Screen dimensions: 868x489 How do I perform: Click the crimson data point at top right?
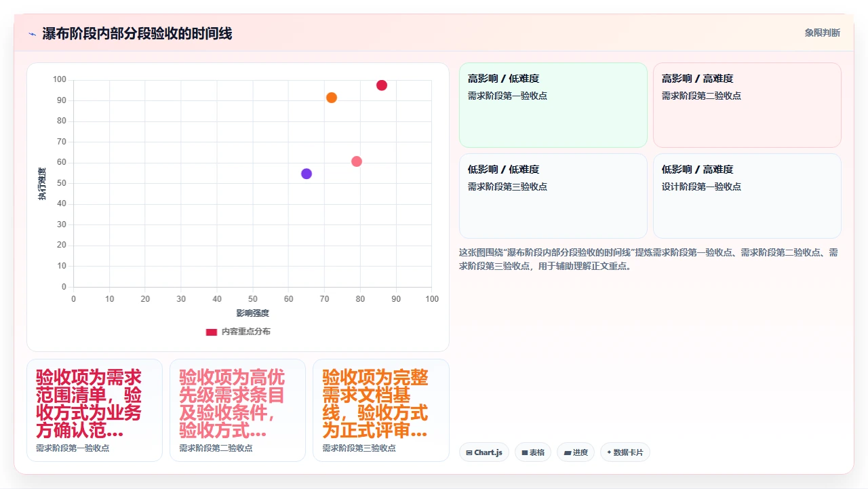coord(382,85)
